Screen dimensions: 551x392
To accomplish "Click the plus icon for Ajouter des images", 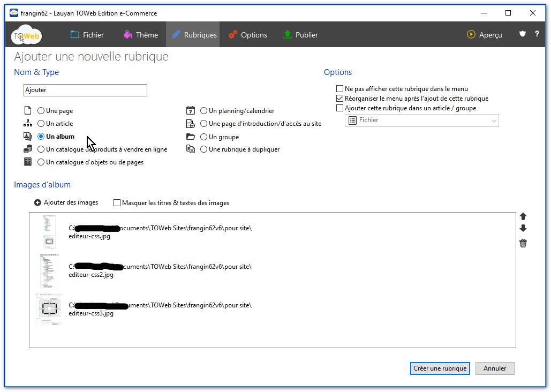I will click(x=37, y=203).
